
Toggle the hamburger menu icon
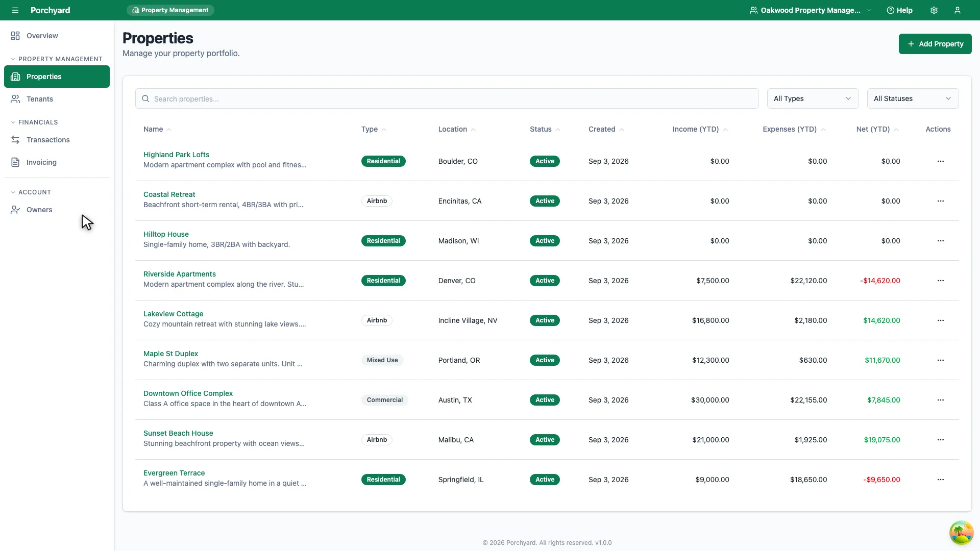(x=15, y=10)
